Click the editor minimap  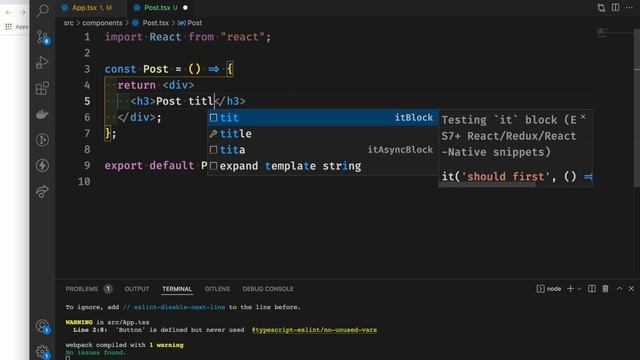(615, 33)
